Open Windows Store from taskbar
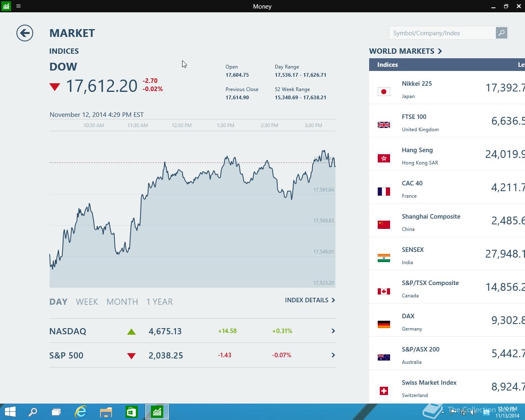The width and height of the screenshot is (525, 420). pos(131,412)
